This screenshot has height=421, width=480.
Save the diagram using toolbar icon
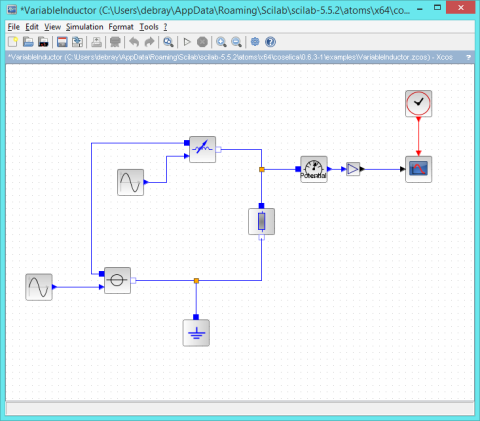[62, 42]
